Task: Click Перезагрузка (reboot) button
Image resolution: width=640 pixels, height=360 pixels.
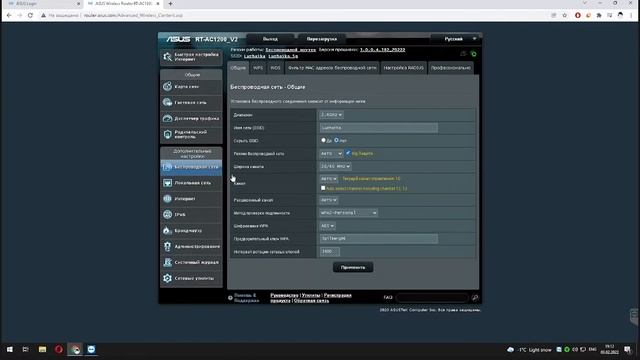Action: pos(322,39)
